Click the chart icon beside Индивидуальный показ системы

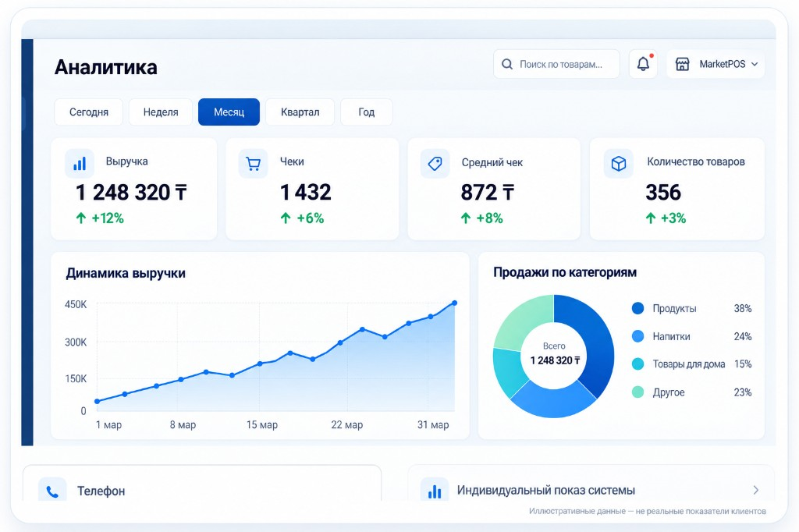point(435,491)
